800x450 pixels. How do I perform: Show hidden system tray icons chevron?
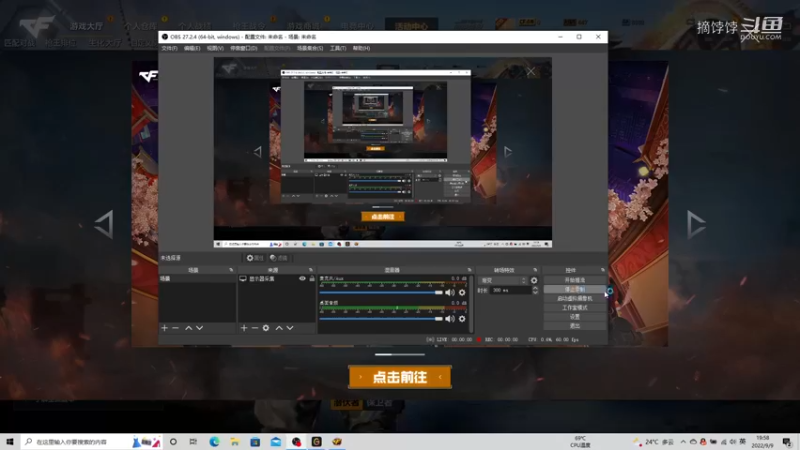coord(683,442)
